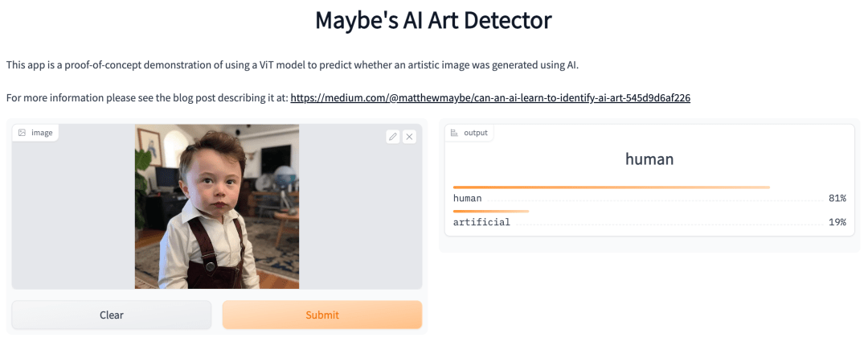This screenshot has width=868, height=346.
Task: Click the artificial confidence bar
Action: 491,212
